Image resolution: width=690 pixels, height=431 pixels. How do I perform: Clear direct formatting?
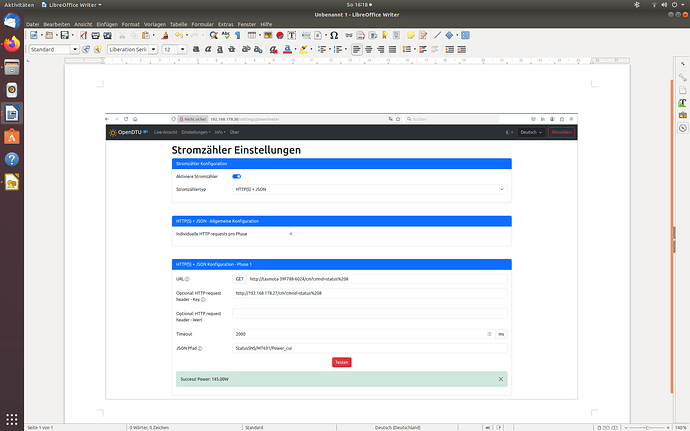point(273,49)
